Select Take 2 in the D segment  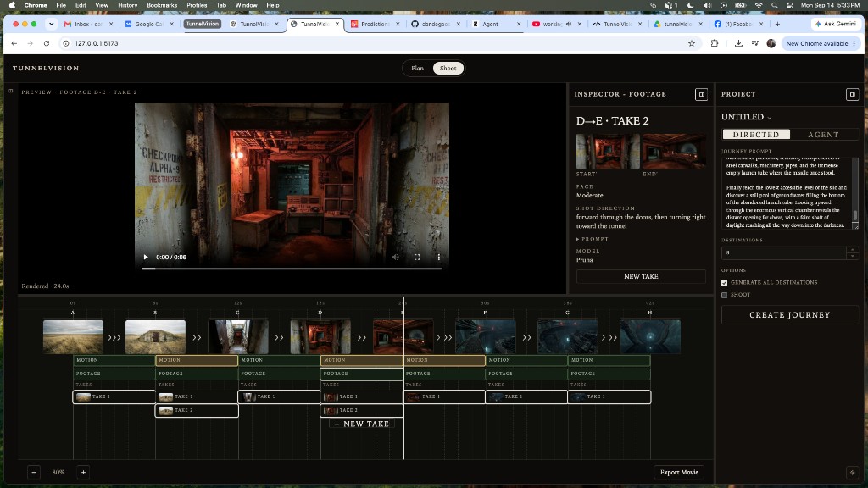click(361, 411)
